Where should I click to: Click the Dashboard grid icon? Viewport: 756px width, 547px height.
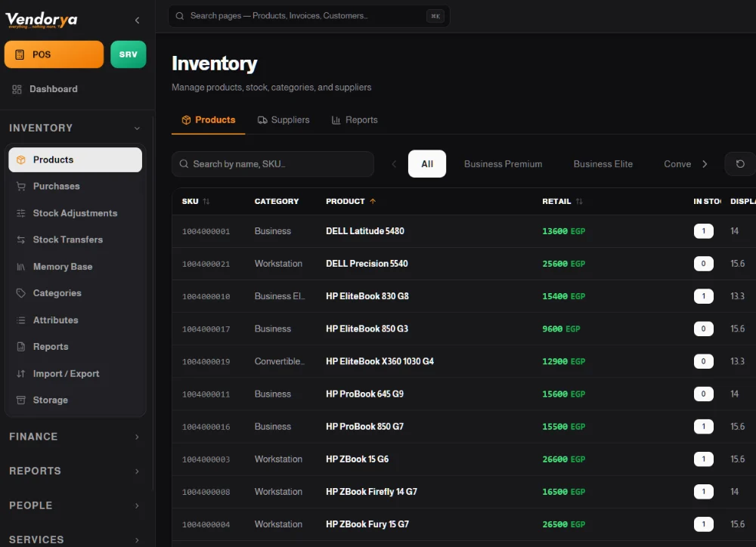tap(17, 89)
